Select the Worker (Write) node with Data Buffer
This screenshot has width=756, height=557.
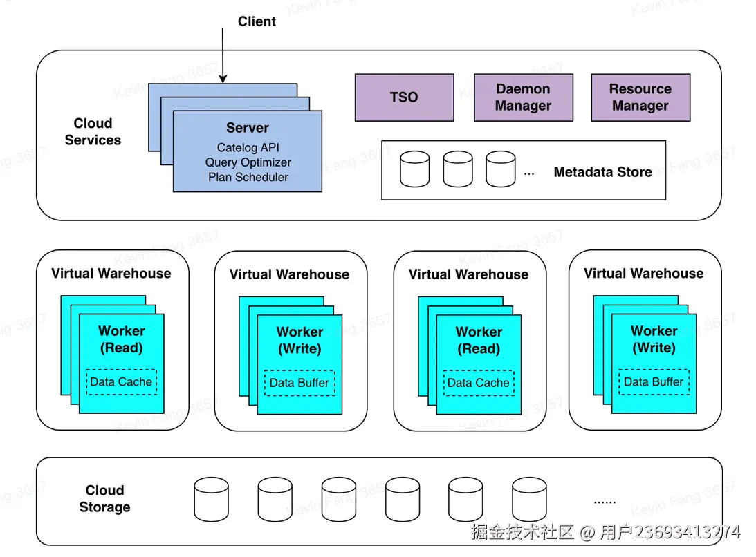point(299,340)
